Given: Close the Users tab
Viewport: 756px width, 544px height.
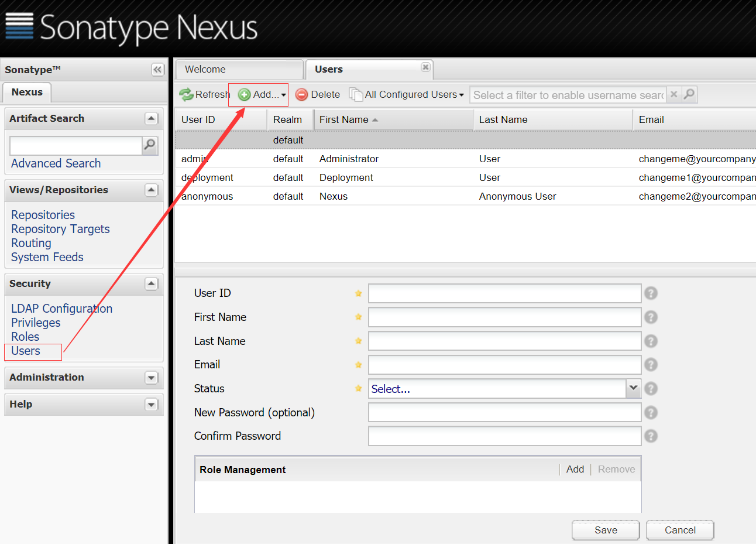Looking at the screenshot, I should (425, 67).
